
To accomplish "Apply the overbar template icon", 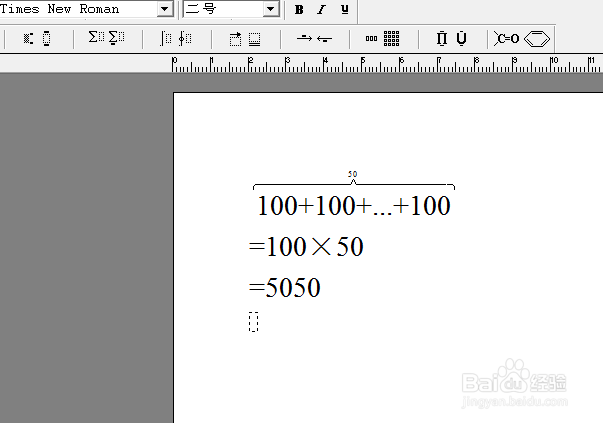I will click(x=442, y=38).
